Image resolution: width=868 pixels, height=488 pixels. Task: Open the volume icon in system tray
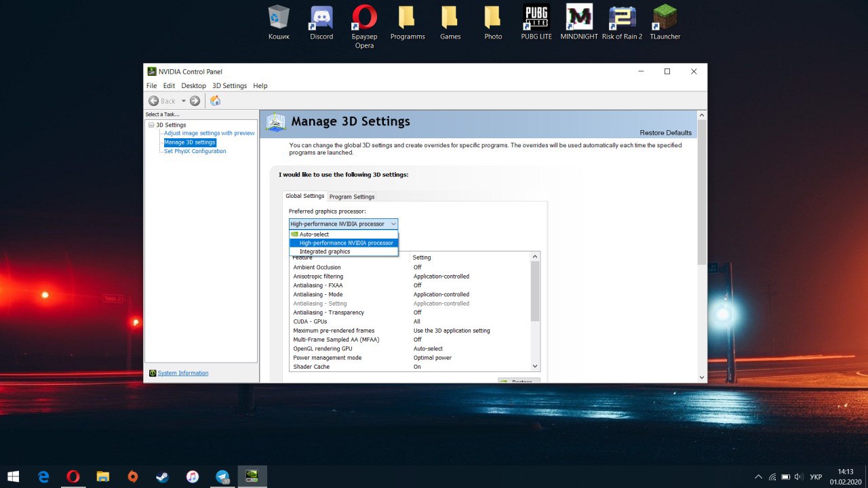tap(798, 476)
